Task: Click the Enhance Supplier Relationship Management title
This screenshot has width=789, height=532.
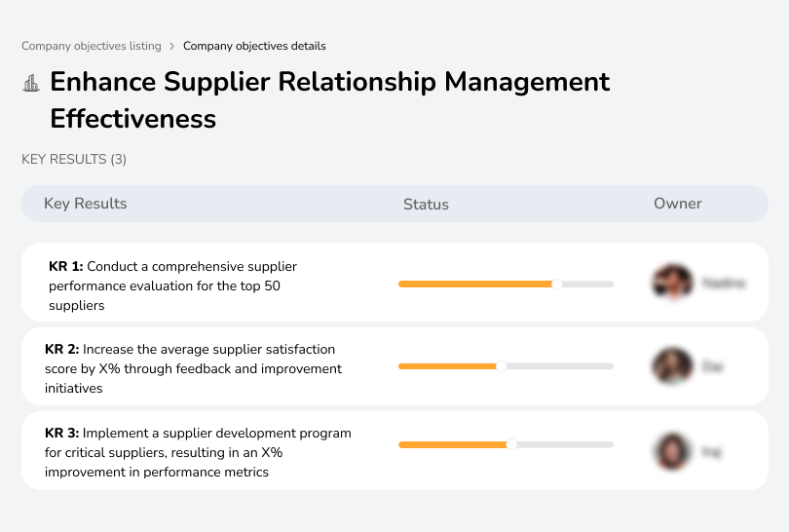Action: point(329,99)
